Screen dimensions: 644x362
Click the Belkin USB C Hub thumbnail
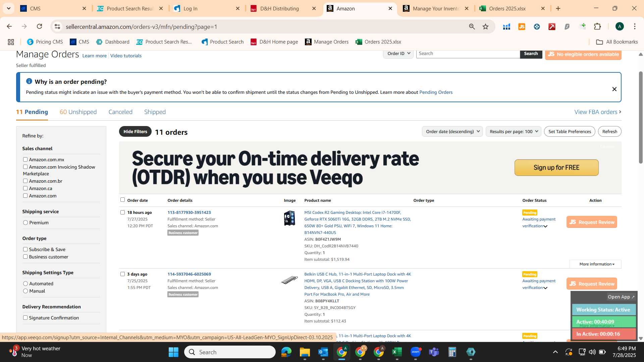click(x=289, y=280)
